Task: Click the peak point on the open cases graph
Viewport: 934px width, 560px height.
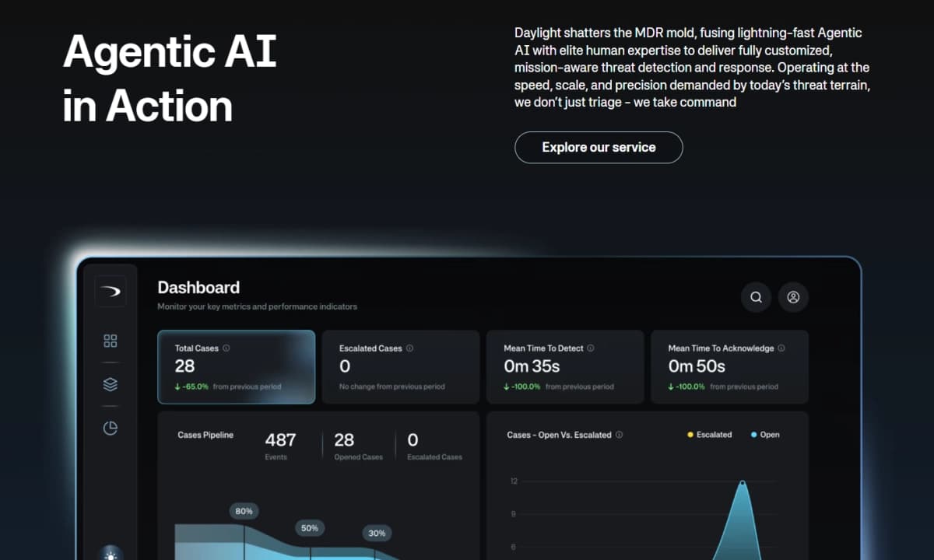Action: pyautogui.click(x=743, y=482)
